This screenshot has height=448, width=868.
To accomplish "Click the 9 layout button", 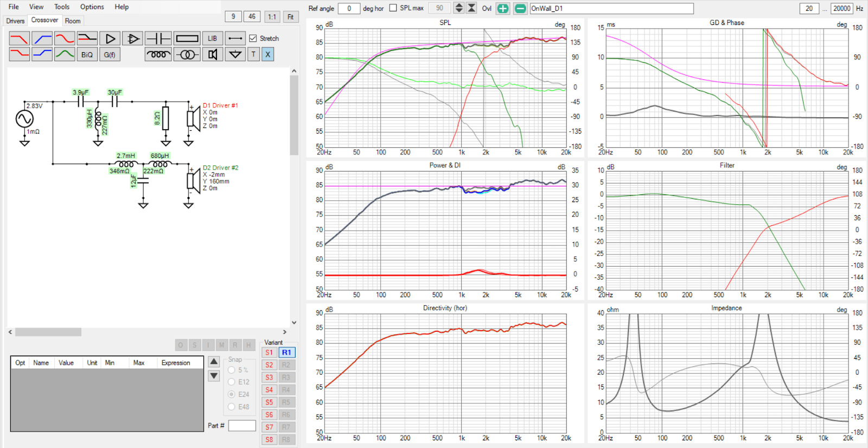I will [x=233, y=17].
